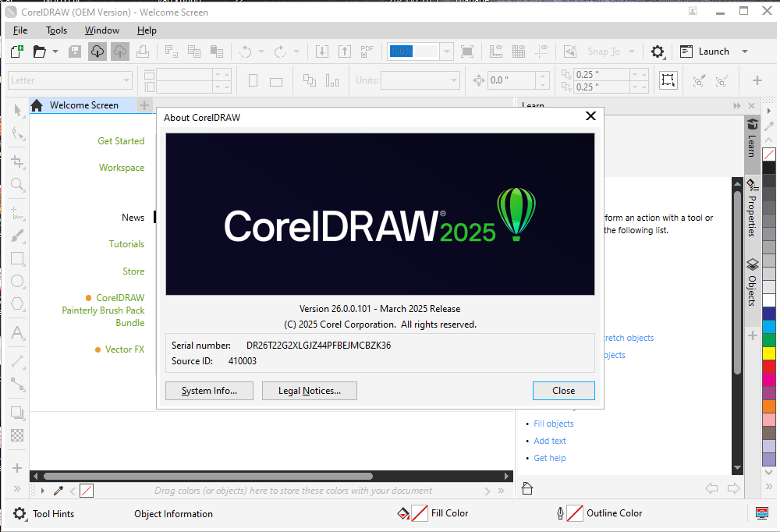Open the Fill objects link
Screen dimensions: 780x532
(x=554, y=424)
